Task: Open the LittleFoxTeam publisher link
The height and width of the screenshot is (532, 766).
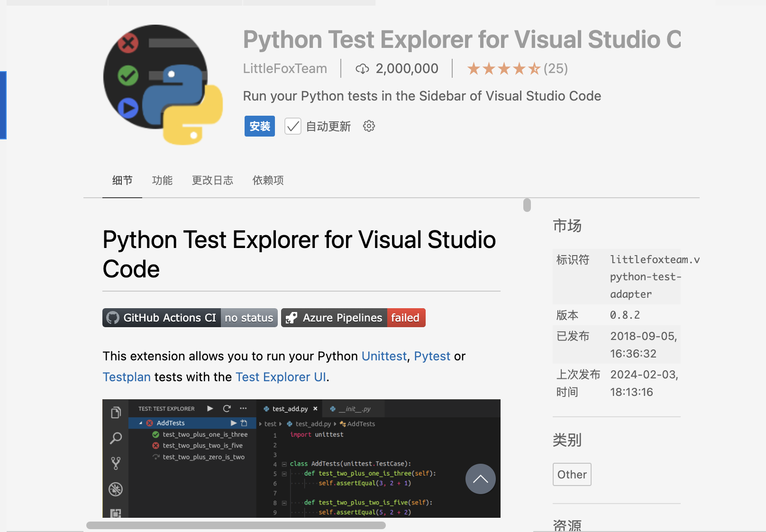Action: click(285, 69)
